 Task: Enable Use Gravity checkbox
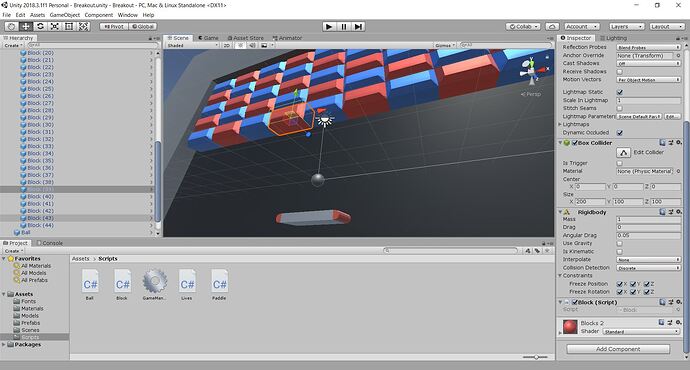coord(620,243)
